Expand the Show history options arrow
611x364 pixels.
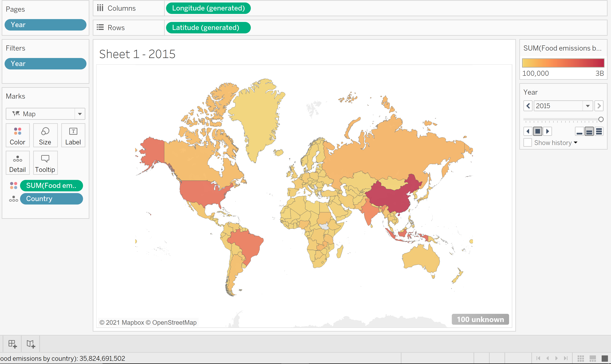[576, 143]
